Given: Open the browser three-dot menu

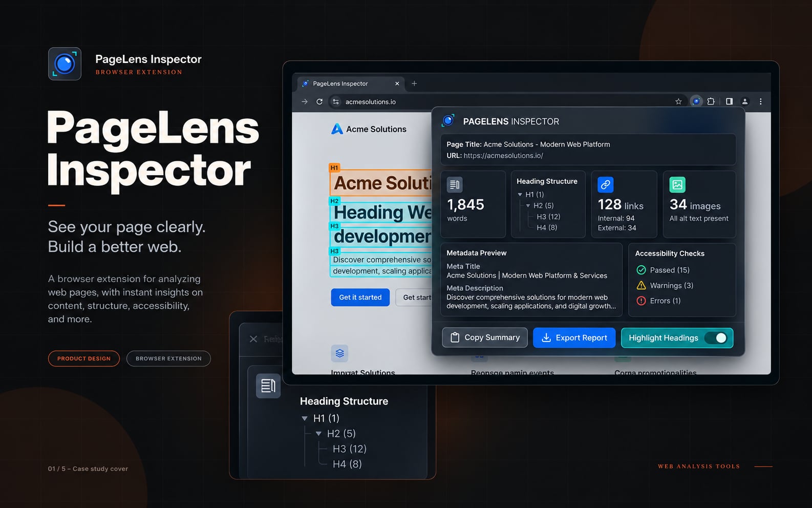Looking at the screenshot, I should [761, 101].
